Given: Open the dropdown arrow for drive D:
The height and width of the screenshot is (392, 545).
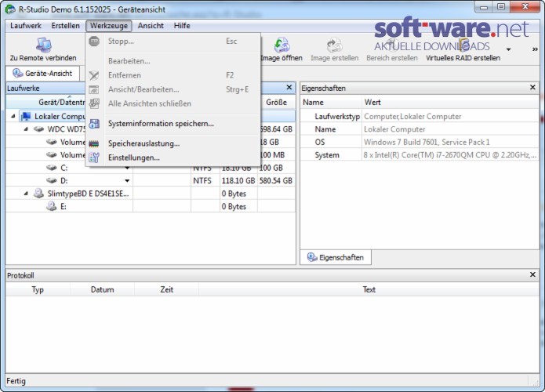Looking at the screenshot, I should pos(127,180).
